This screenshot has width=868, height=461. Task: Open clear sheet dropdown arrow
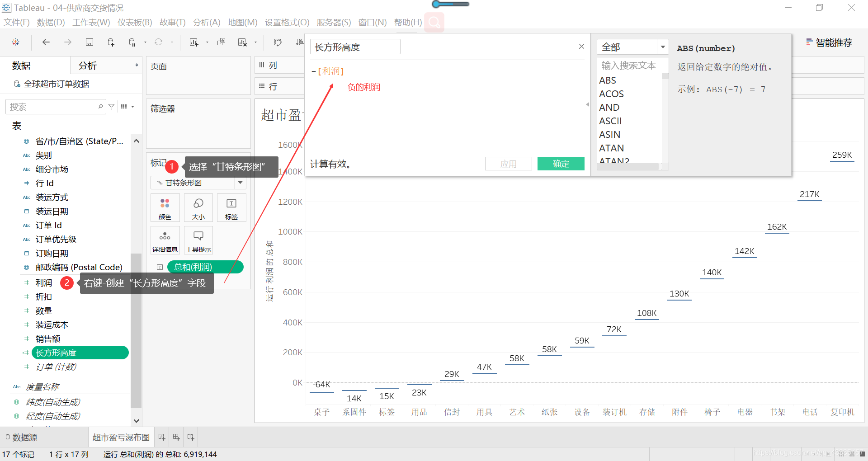[255, 42]
